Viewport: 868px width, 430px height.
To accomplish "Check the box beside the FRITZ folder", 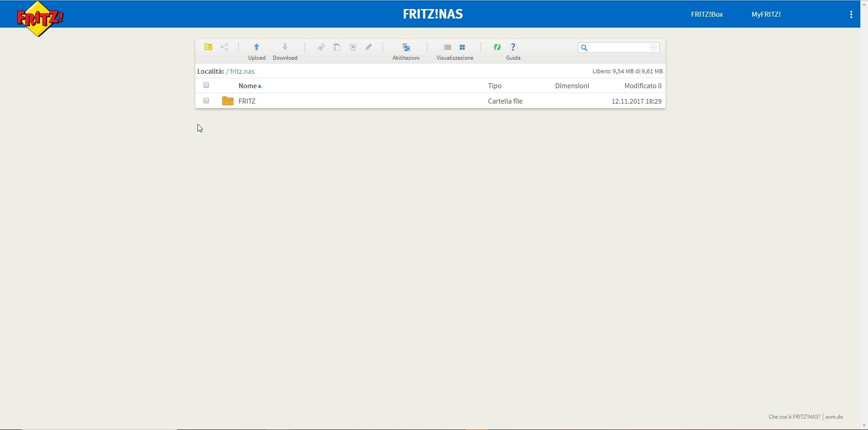I will tap(206, 100).
